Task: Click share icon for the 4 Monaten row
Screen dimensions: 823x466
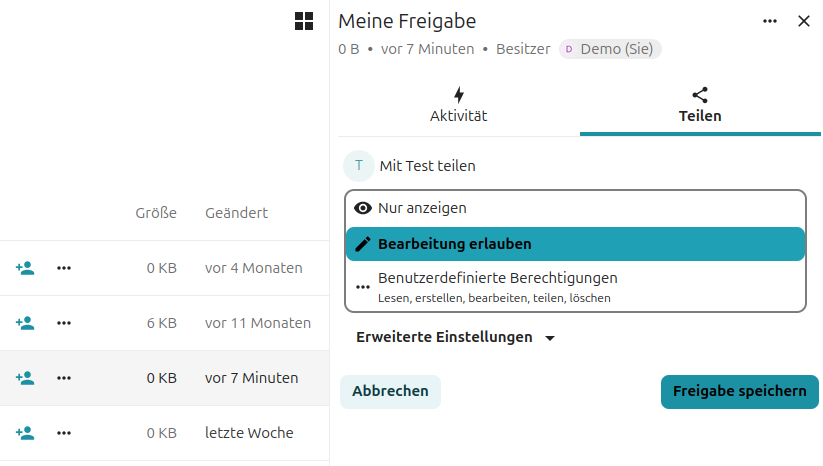Action: point(25,268)
